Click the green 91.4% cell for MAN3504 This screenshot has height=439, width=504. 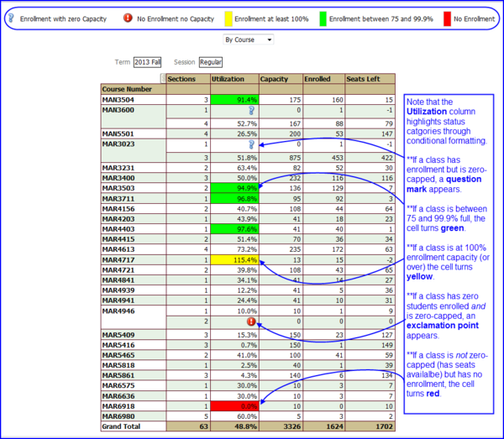pyautogui.click(x=234, y=100)
